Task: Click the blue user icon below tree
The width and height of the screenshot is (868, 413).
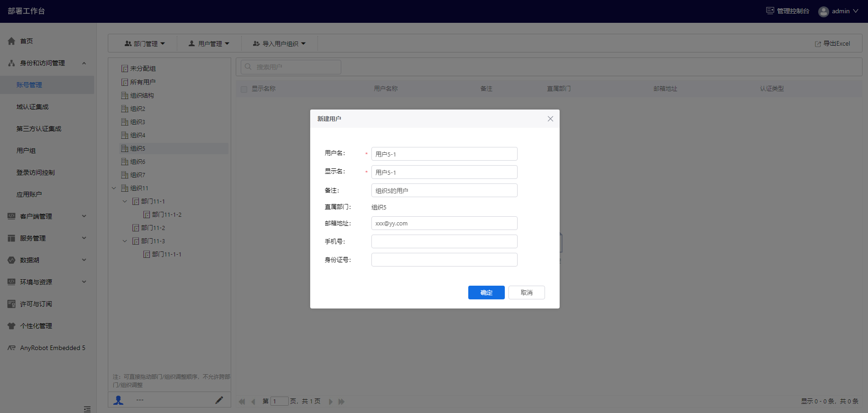Action: [x=118, y=400]
